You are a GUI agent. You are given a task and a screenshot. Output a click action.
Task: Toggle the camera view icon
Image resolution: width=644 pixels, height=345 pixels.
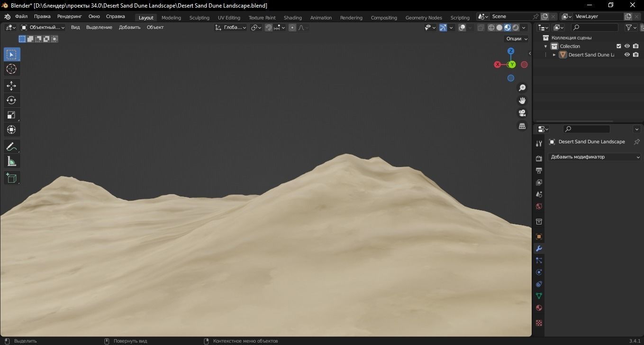coord(522,113)
